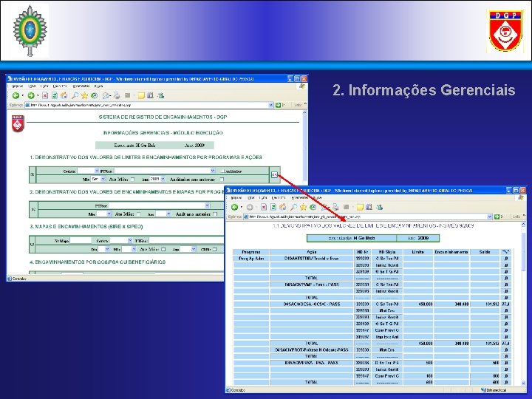Image resolution: width=532 pixels, height=399 pixels.
Task: Tick Até Mês checkbox in section 1
Action: (x=133, y=179)
